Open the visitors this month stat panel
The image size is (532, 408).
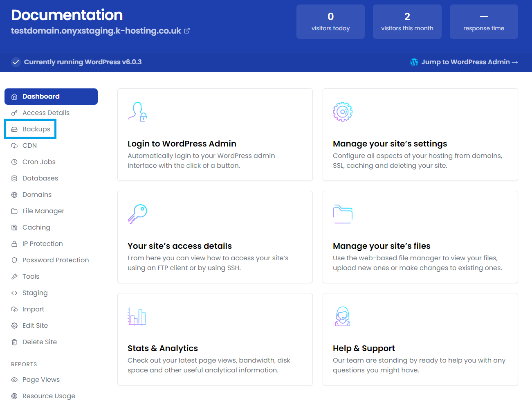[x=407, y=21]
